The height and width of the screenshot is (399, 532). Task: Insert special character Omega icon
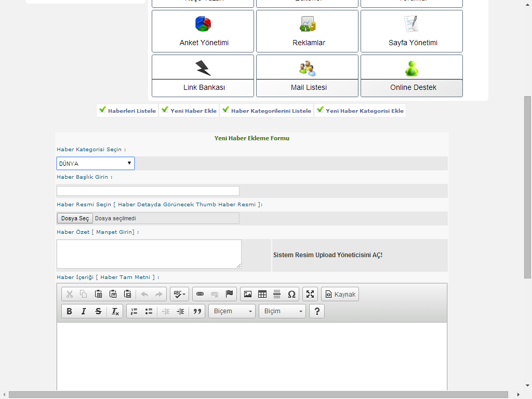[x=291, y=294]
